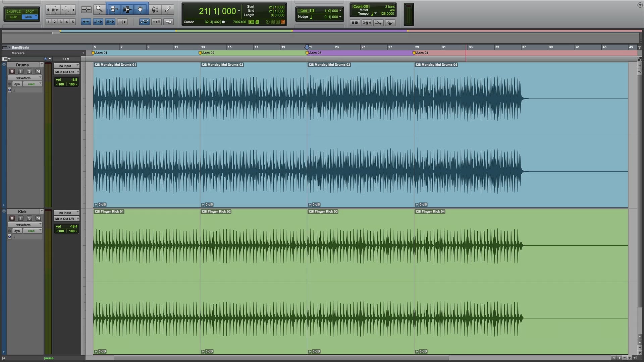This screenshot has height=362, width=644.
Task: Open the tempo note value dropdown
Action: pos(375,14)
